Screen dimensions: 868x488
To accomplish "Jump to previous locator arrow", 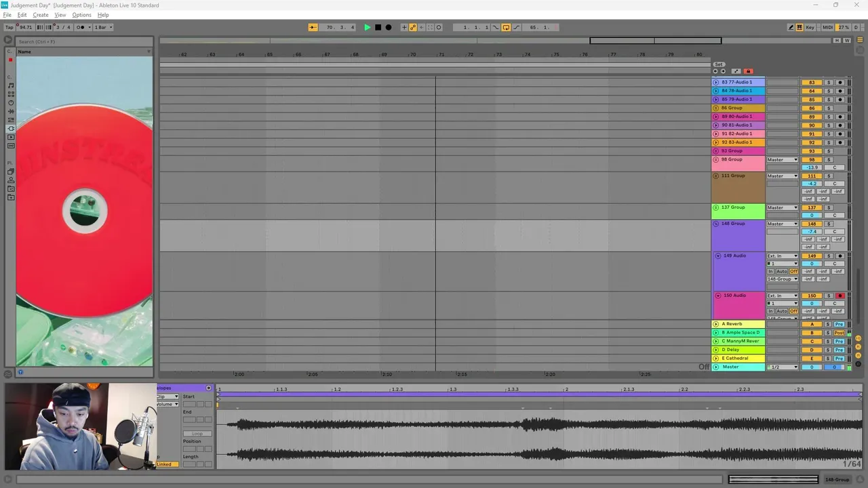I will click(715, 71).
